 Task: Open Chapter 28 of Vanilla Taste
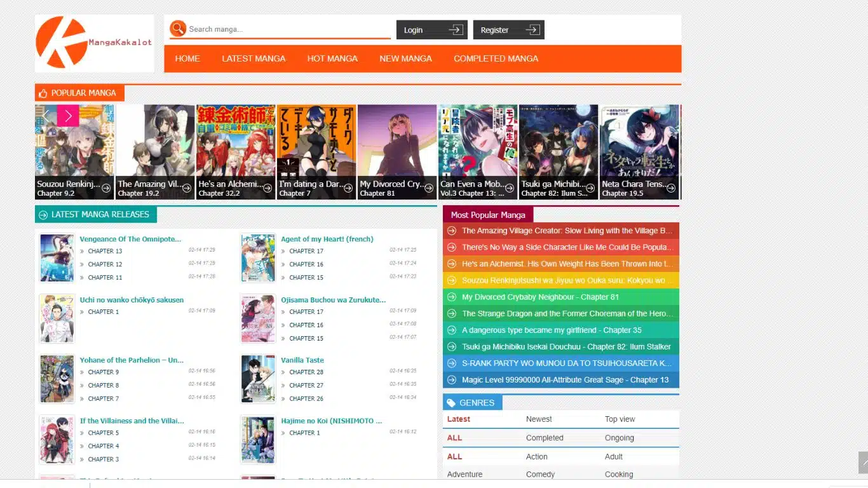coord(306,372)
